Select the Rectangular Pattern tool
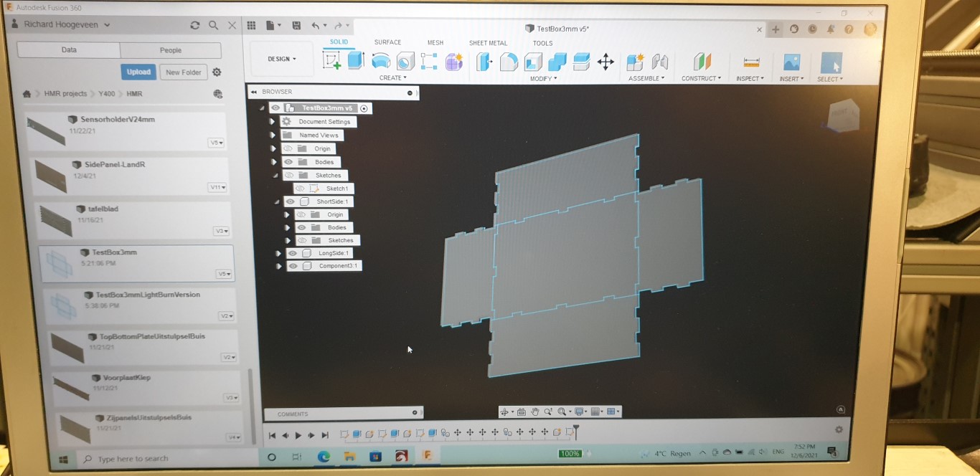Image resolution: width=980 pixels, height=476 pixels. (429, 61)
